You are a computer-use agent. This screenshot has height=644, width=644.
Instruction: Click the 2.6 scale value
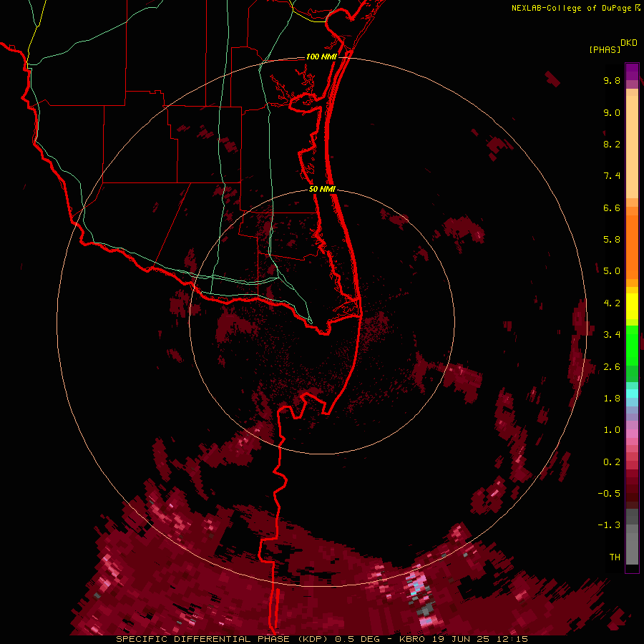612,367
